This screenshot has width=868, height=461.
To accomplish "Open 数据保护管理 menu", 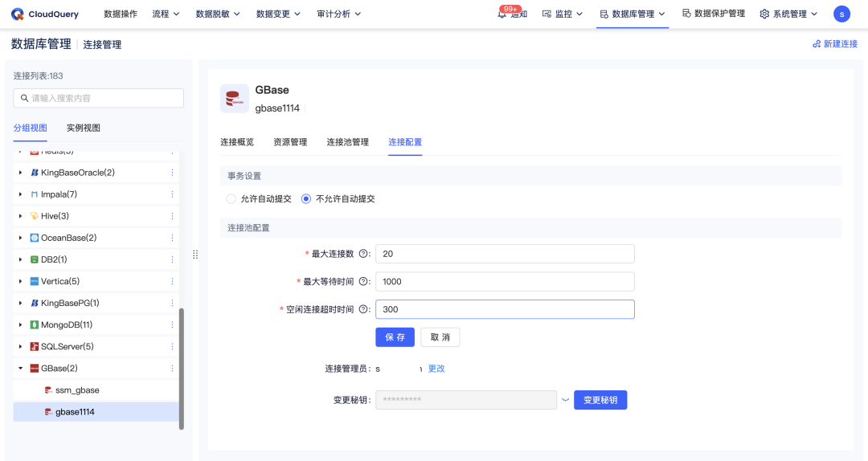I will (x=714, y=14).
